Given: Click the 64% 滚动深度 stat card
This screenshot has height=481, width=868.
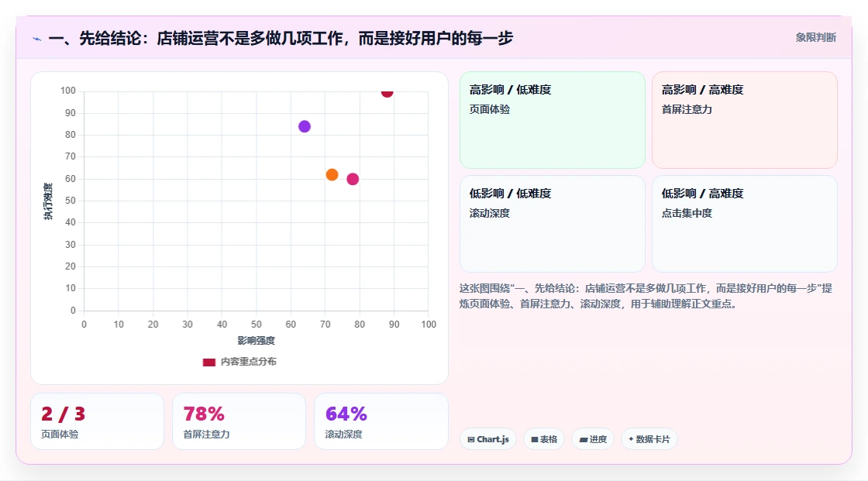Looking at the screenshot, I should pos(381,422).
